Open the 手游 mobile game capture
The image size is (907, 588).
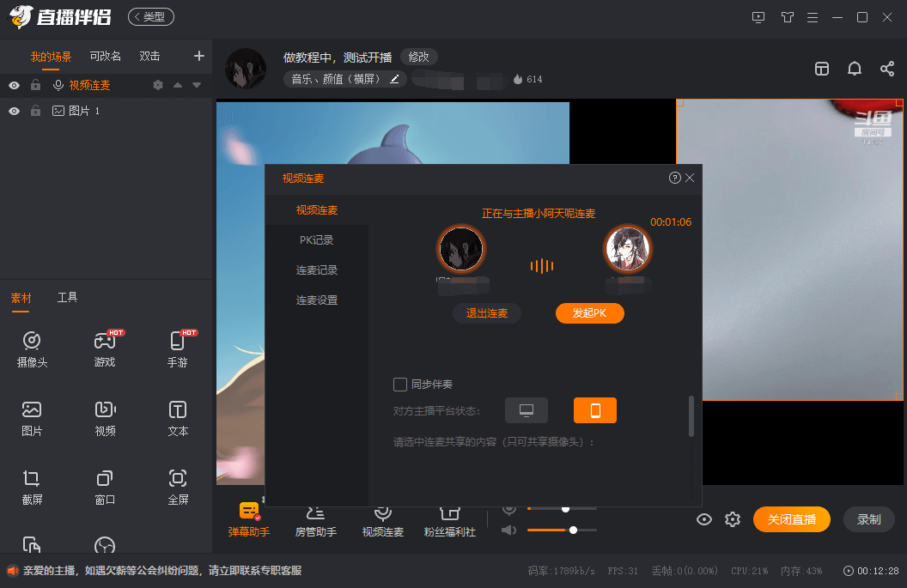177,348
